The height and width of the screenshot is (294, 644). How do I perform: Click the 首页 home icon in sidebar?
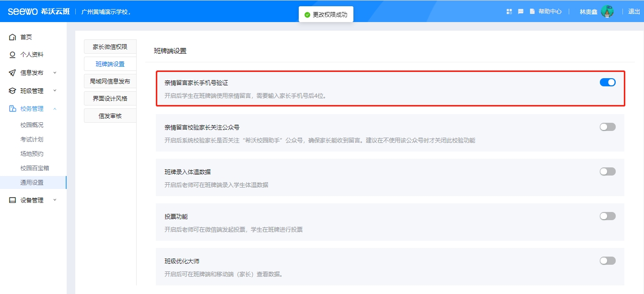[x=12, y=37]
